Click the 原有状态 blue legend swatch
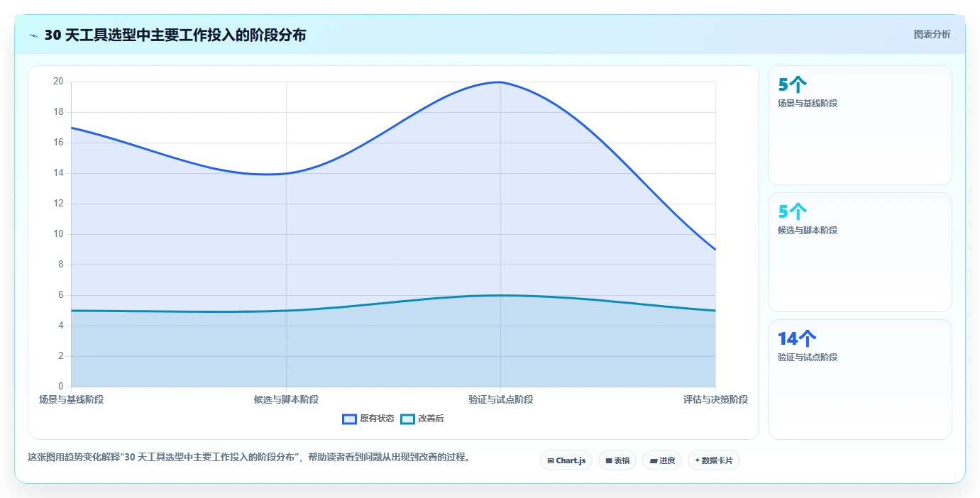 pos(349,419)
